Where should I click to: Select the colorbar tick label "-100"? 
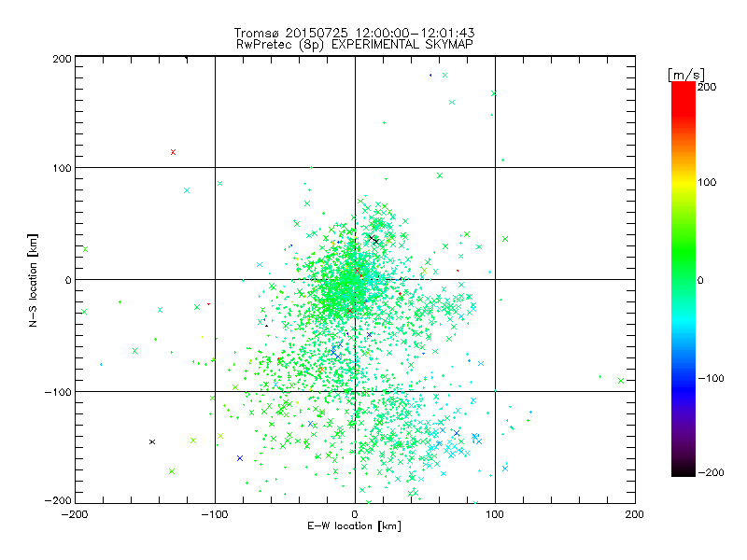click(711, 379)
